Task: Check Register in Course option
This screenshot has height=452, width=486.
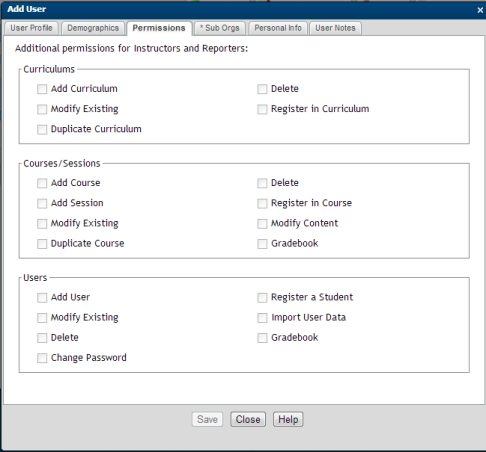Action: click(x=262, y=203)
